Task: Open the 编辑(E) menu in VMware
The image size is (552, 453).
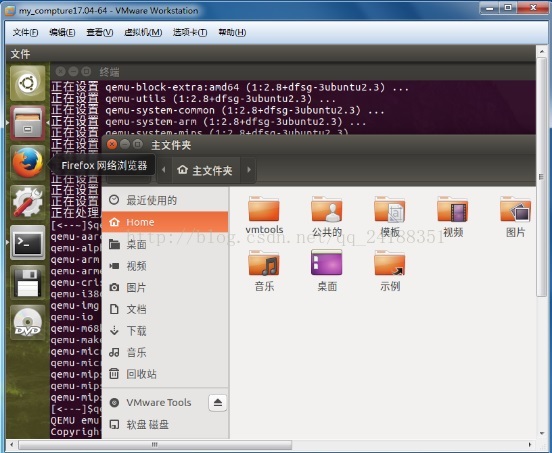Action: pos(62,32)
